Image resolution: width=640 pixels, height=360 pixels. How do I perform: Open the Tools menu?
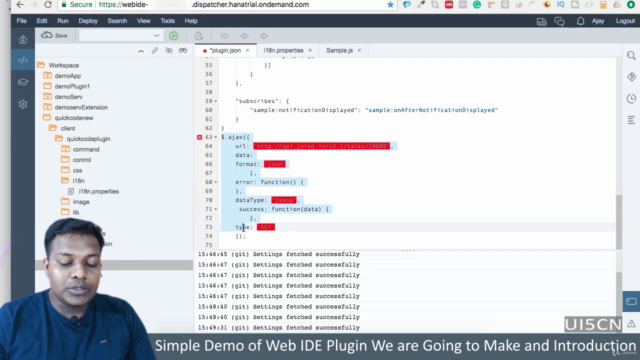pos(167,21)
